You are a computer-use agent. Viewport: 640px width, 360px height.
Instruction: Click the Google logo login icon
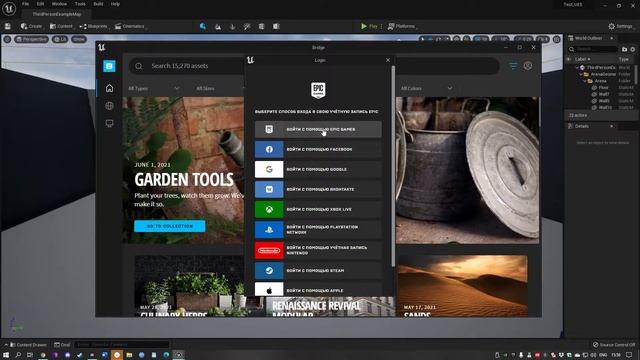(x=269, y=169)
